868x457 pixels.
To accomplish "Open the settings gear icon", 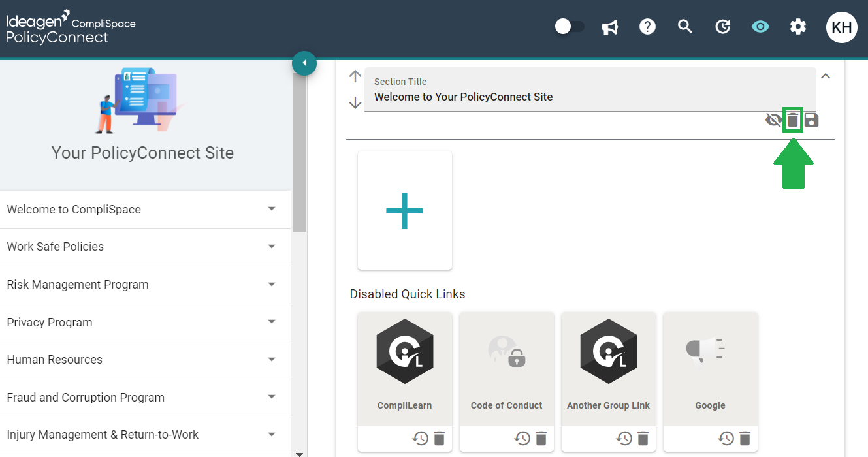I will point(798,27).
